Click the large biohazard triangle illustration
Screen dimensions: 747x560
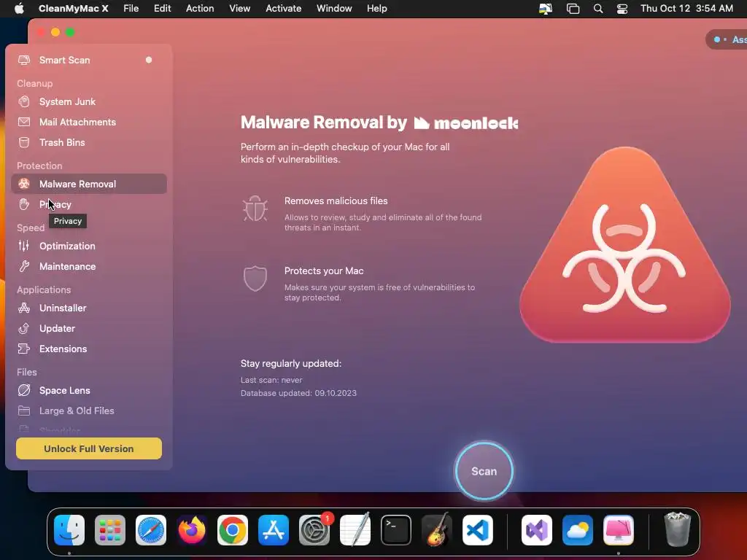pyautogui.click(x=625, y=245)
